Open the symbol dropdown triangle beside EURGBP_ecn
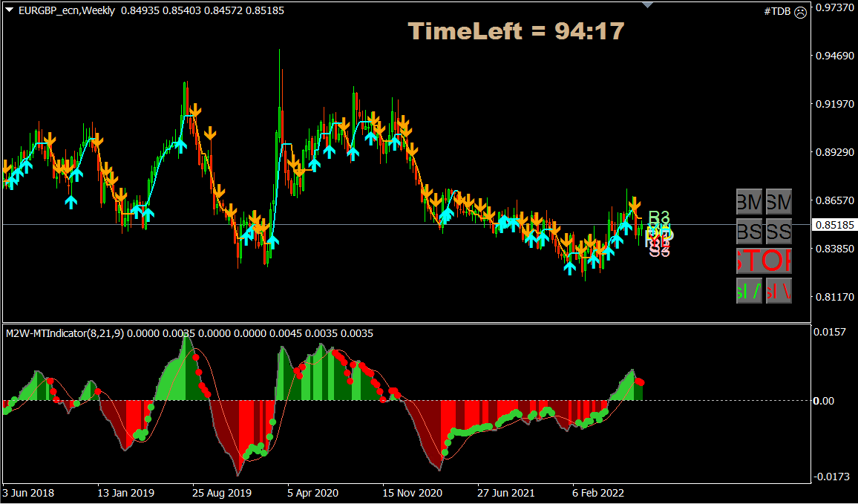This screenshot has height=504, width=858. click(x=9, y=10)
